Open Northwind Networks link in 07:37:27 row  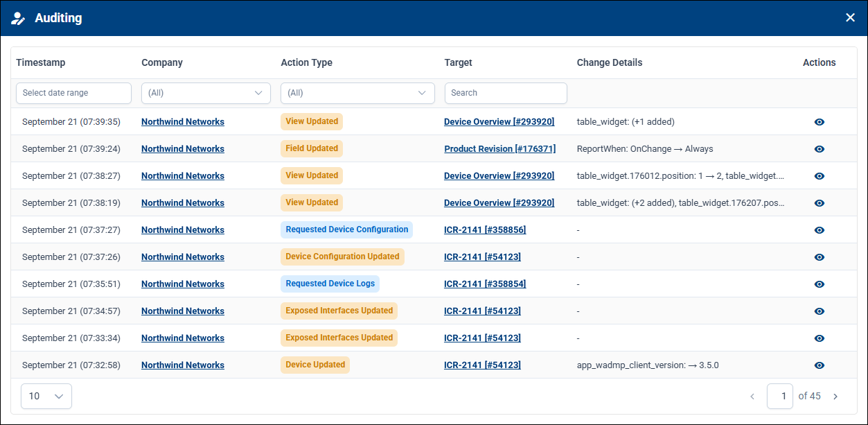tap(183, 230)
